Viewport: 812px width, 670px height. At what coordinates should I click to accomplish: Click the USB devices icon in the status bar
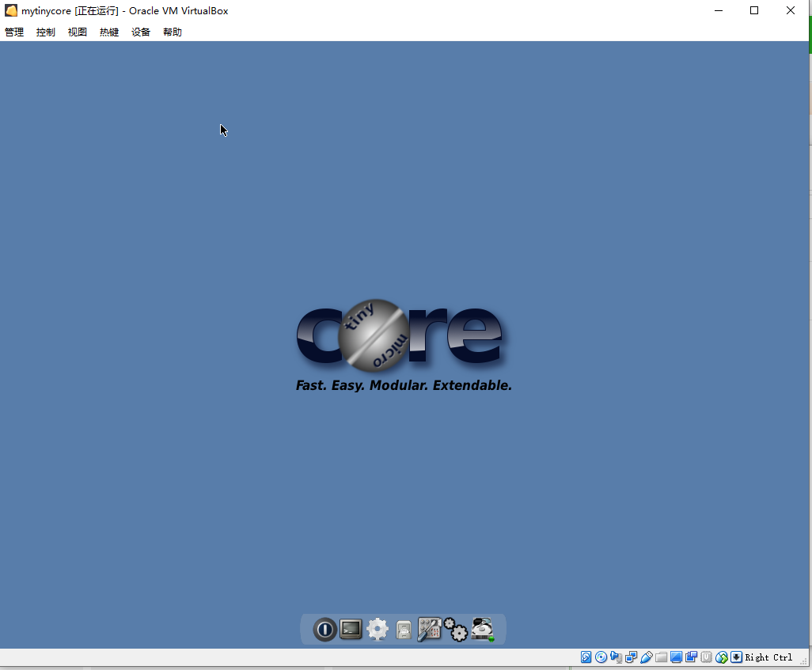tap(646, 657)
